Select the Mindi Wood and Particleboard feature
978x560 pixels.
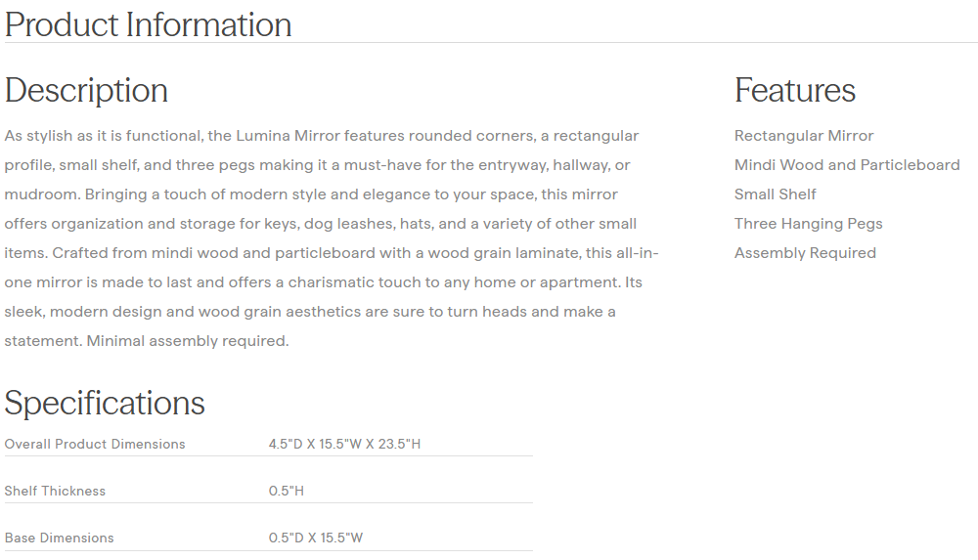click(x=846, y=165)
